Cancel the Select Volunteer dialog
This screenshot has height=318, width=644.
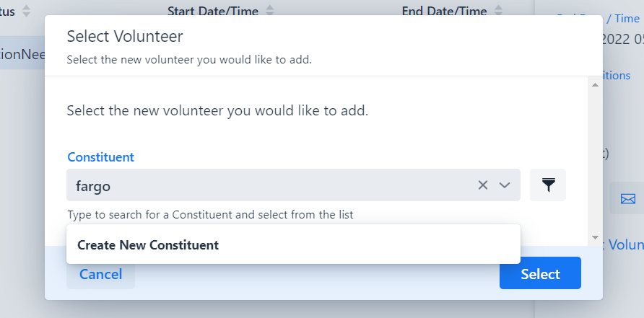coord(100,274)
